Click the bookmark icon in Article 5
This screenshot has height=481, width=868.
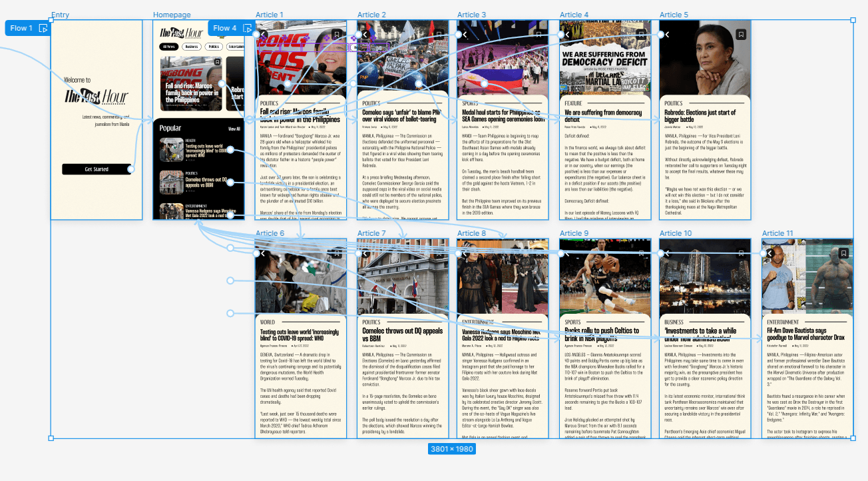(x=742, y=34)
